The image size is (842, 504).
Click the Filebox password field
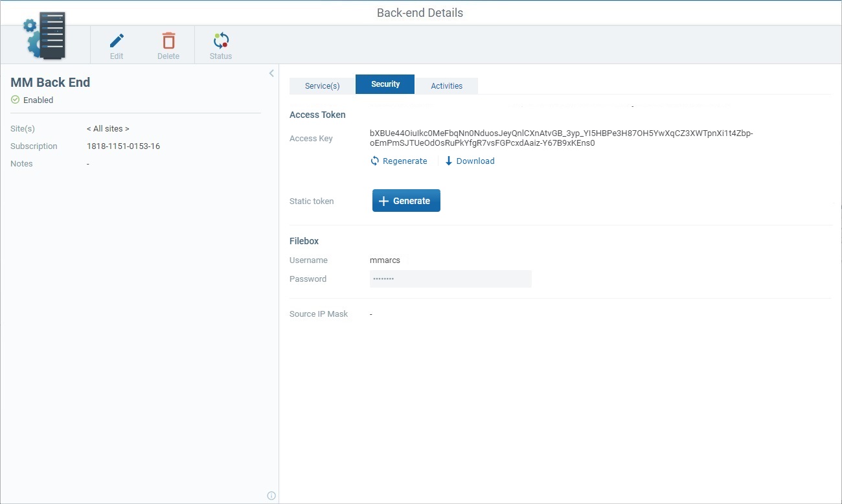pos(450,279)
